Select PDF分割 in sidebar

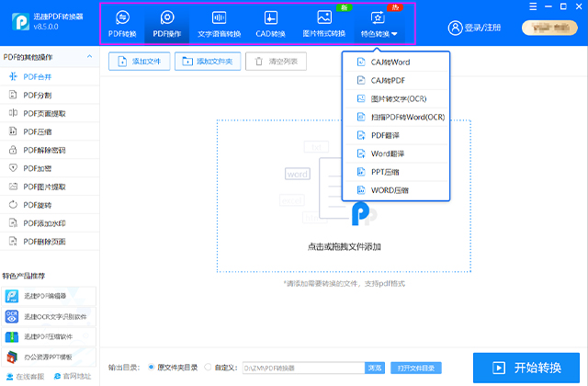click(50, 95)
